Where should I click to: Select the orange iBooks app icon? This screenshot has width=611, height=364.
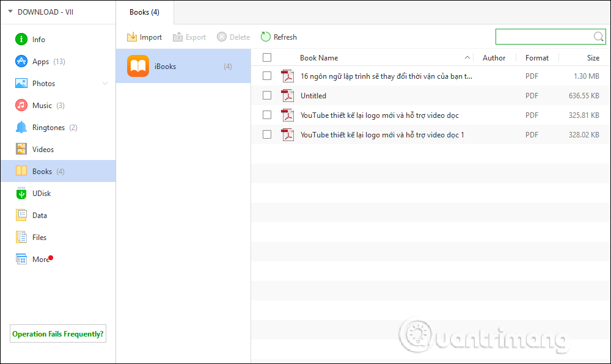coord(138,66)
